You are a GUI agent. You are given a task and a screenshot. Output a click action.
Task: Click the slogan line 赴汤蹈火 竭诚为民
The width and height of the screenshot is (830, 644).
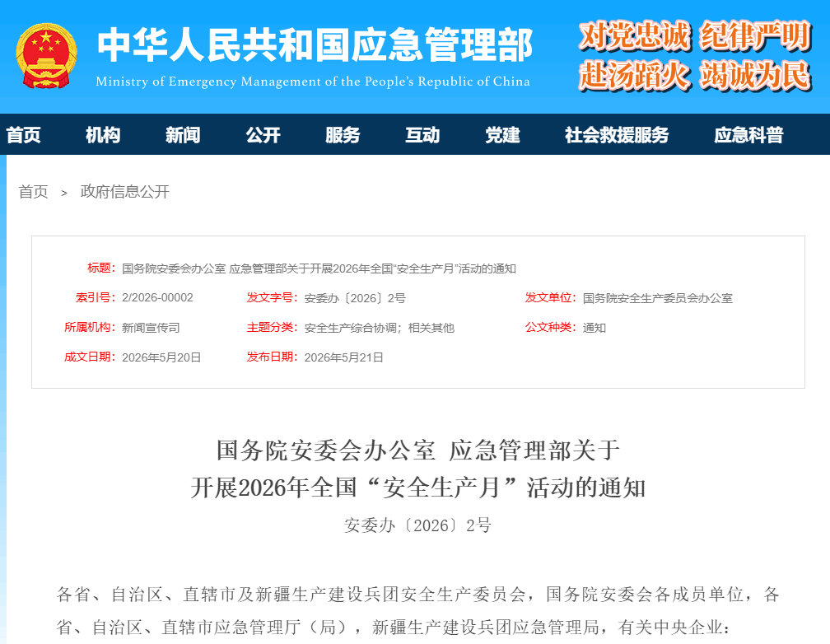point(695,76)
